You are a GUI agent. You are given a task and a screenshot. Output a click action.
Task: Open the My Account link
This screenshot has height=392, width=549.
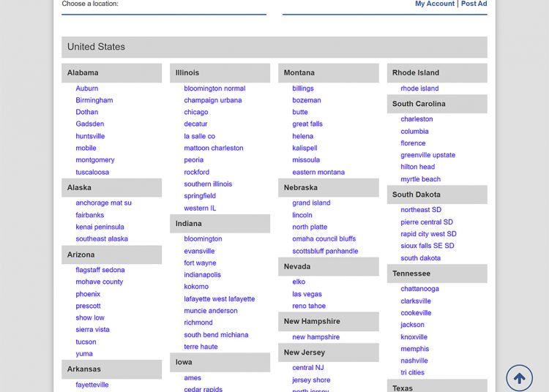pos(435,4)
